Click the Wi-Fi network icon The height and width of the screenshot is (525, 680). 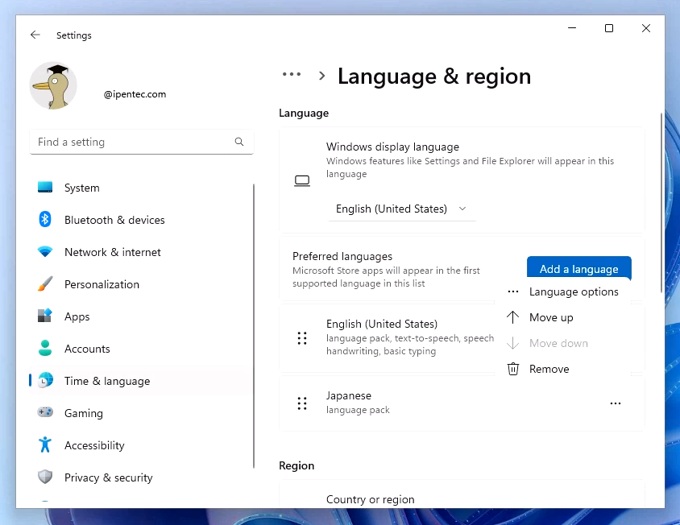tap(45, 251)
